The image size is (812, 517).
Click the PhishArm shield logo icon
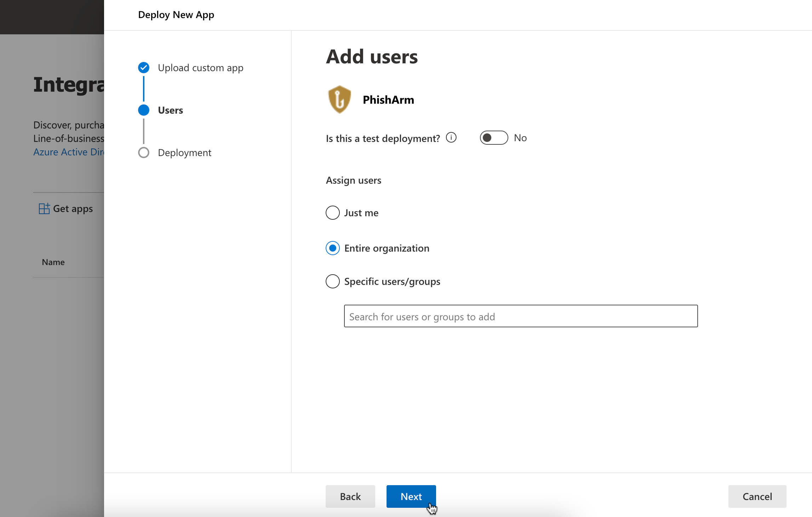coord(339,99)
